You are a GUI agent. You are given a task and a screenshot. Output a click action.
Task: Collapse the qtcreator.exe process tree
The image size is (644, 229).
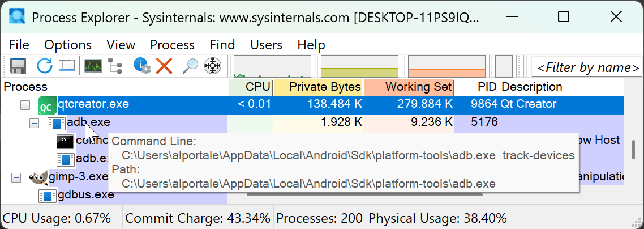pos(25,105)
